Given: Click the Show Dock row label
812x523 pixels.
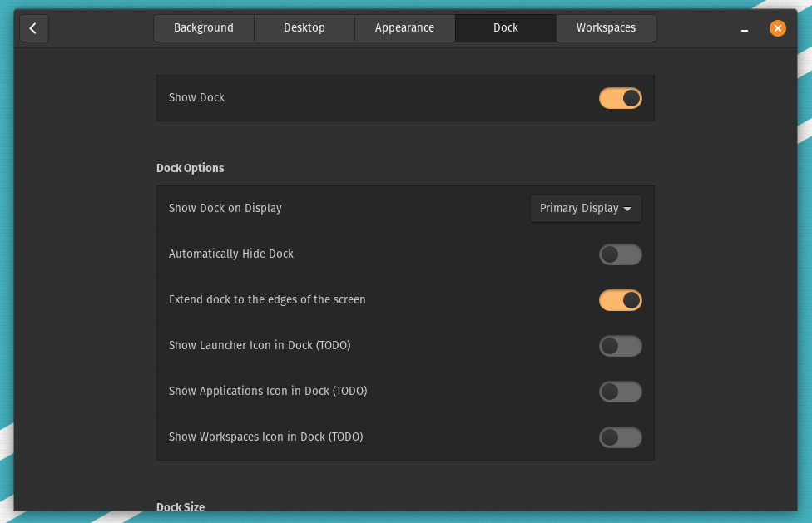Looking at the screenshot, I should 197,98.
